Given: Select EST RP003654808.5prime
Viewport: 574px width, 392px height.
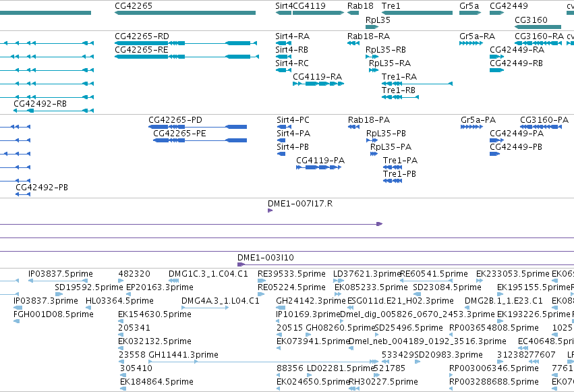Looking at the screenshot, I should tap(452, 335).
